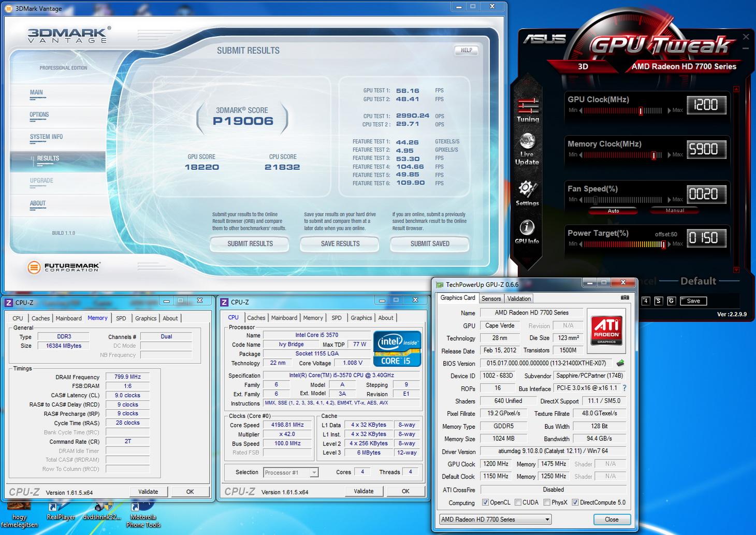Click the BIOS save chip icon in GPU-Z
Viewport: 756px width, 535px height.
tap(620, 363)
